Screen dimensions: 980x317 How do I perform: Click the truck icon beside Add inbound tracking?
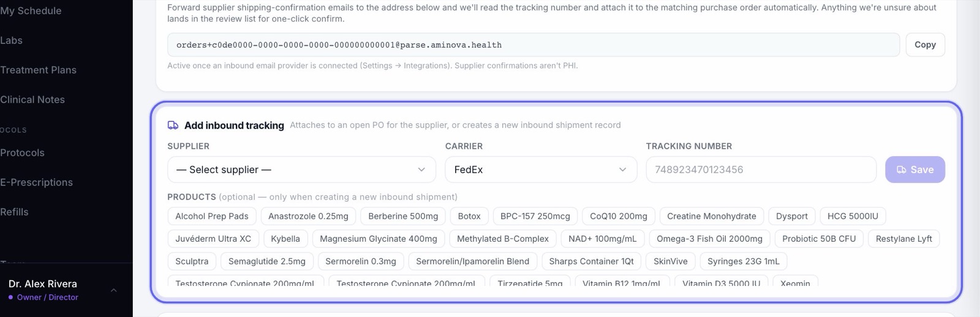pyautogui.click(x=173, y=125)
